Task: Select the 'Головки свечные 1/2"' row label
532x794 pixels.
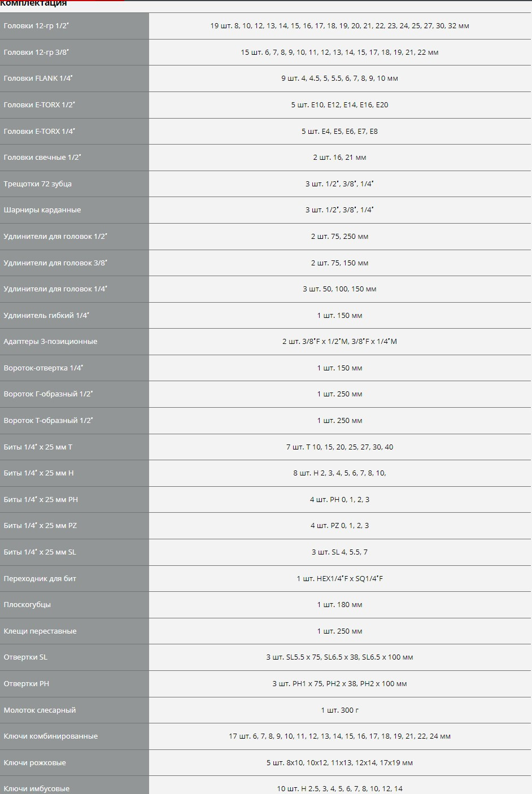Action: pyautogui.click(x=42, y=158)
